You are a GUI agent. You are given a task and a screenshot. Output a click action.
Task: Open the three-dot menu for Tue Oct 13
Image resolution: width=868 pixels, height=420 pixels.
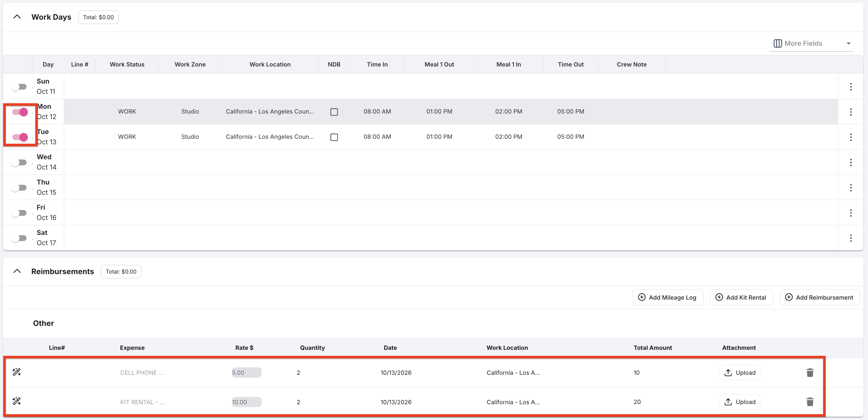(x=850, y=137)
